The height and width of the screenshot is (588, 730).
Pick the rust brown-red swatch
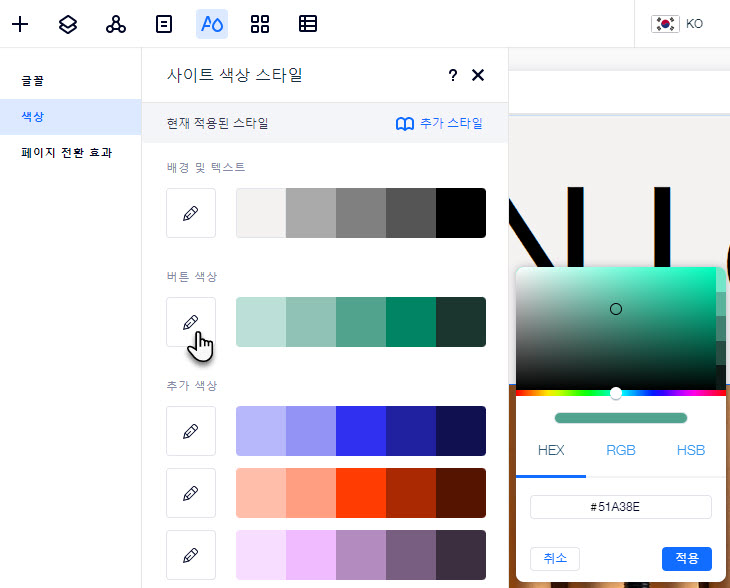[x=411, y=493]
